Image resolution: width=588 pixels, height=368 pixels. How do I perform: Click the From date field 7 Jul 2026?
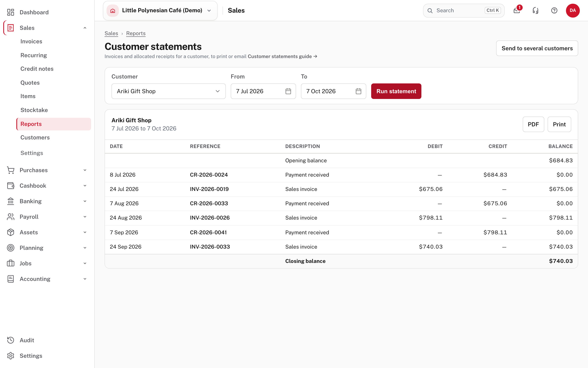263,91
